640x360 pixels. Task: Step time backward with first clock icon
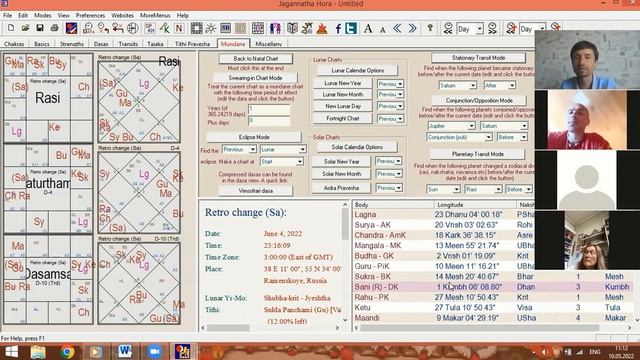coord(448,28)
